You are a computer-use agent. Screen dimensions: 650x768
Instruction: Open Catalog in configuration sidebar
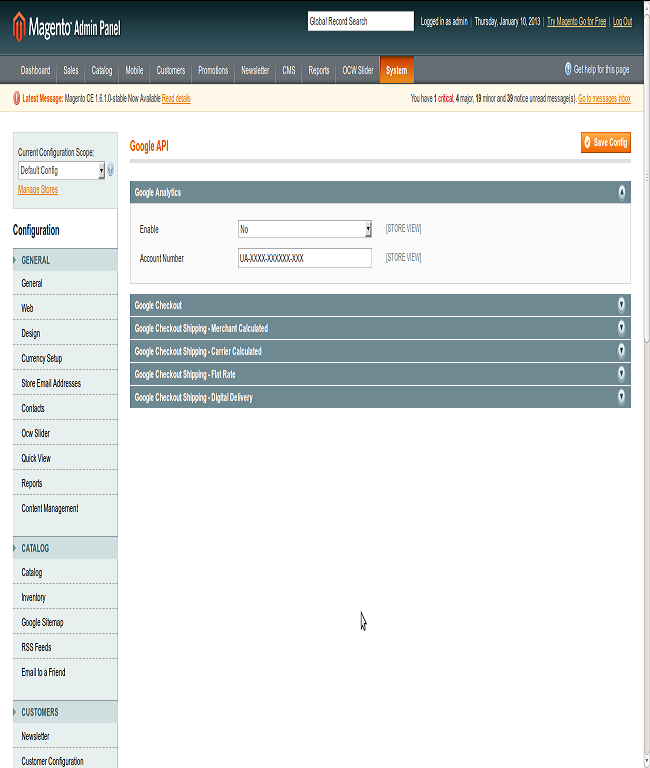pyautogui.click(x=65, y=572)
